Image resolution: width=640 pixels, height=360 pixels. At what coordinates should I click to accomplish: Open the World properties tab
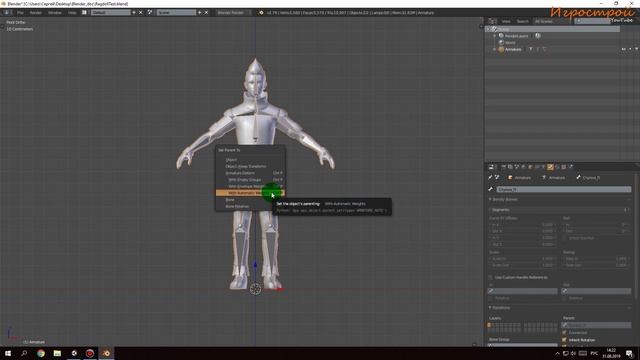tap(524, 167)
